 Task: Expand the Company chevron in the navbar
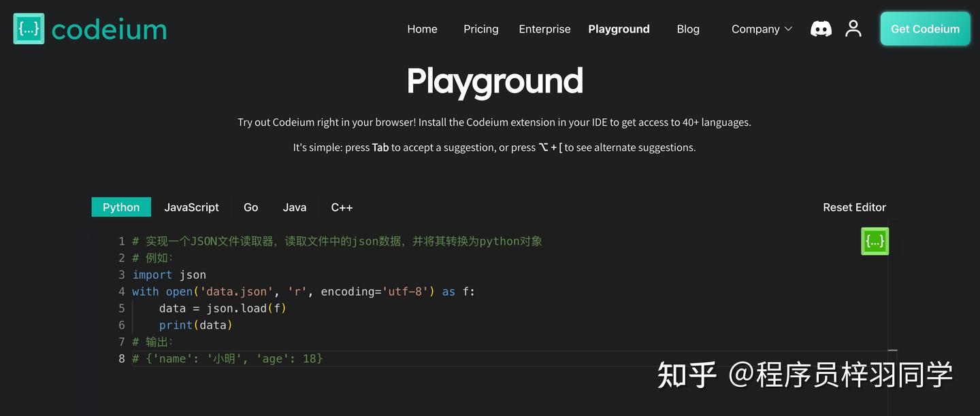788,29
